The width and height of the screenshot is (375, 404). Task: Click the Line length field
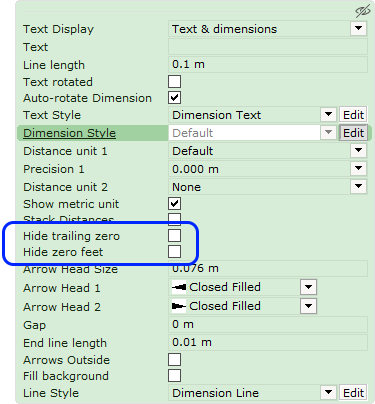pyautogui.click(x=268, y=64)
